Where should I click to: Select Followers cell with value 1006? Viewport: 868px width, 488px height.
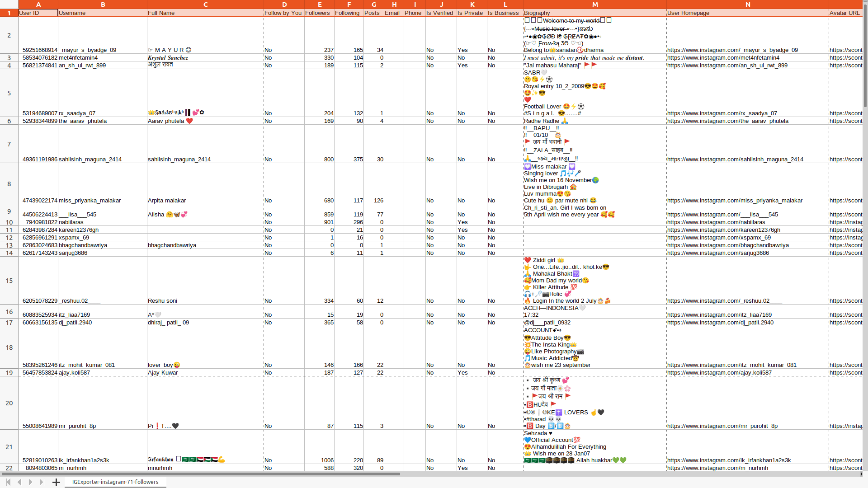pyautogui.click(x=327, y=460)
